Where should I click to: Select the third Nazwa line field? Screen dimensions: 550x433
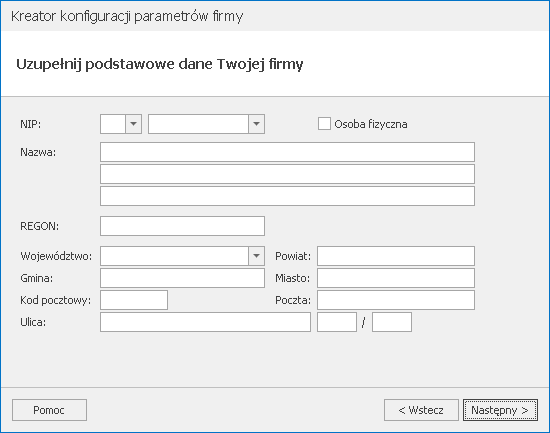[x=287, y=196]
